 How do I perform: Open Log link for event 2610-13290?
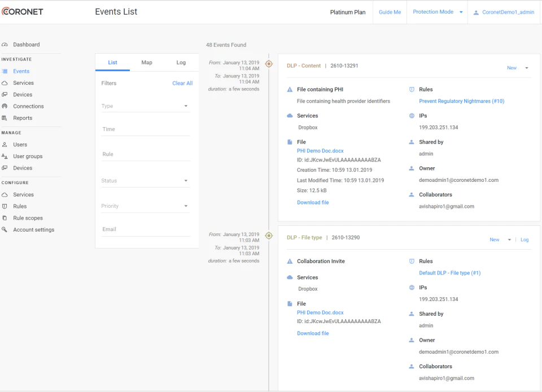[x=524, y=240]
